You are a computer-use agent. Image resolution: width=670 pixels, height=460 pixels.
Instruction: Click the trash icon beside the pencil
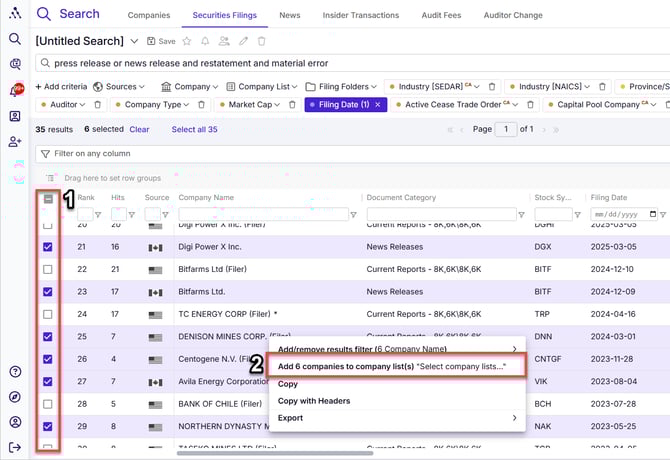[x=262, y=41]
